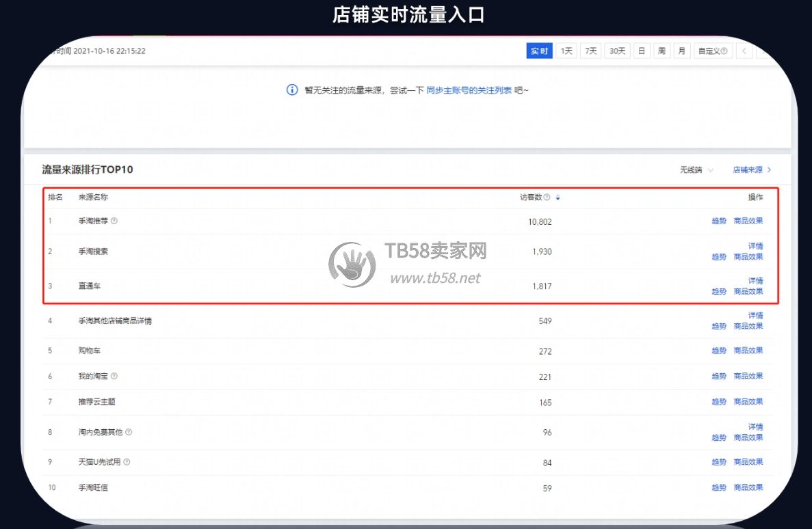View 详情 for 淘内免费其他
The height and width of the screenshot is (529, 812).
click(755, 427)
